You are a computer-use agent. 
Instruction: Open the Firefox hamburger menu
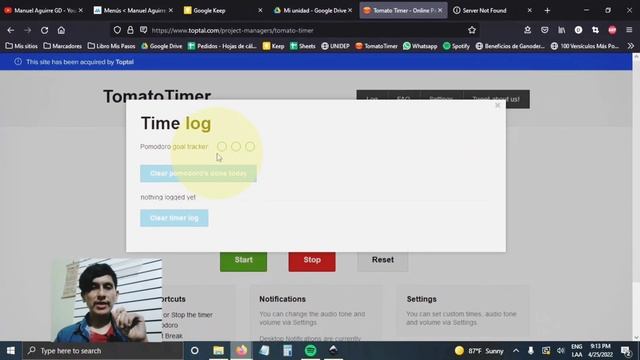tap(629, 30)
